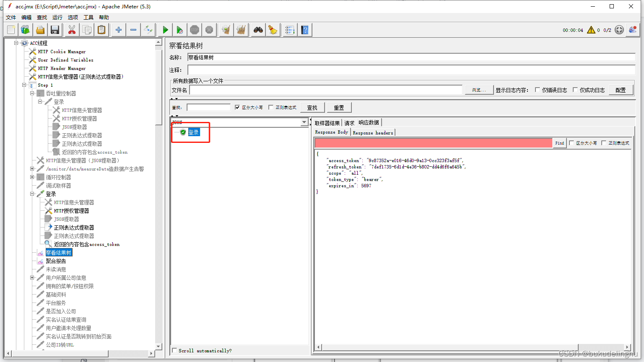Start the test with green play icon
644x362 pixels.
[x=165, y=30]
